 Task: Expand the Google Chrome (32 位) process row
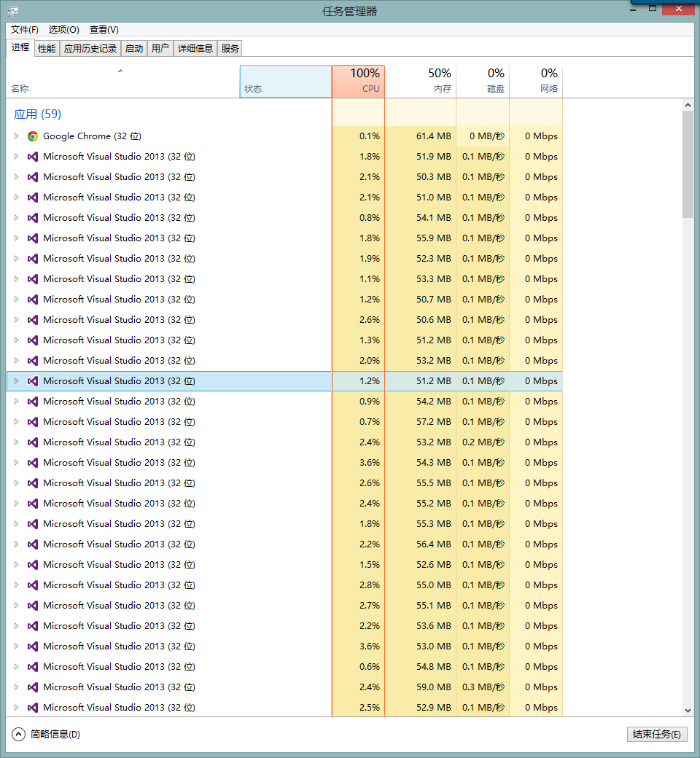pyautogui.click(x=16, y=136)
